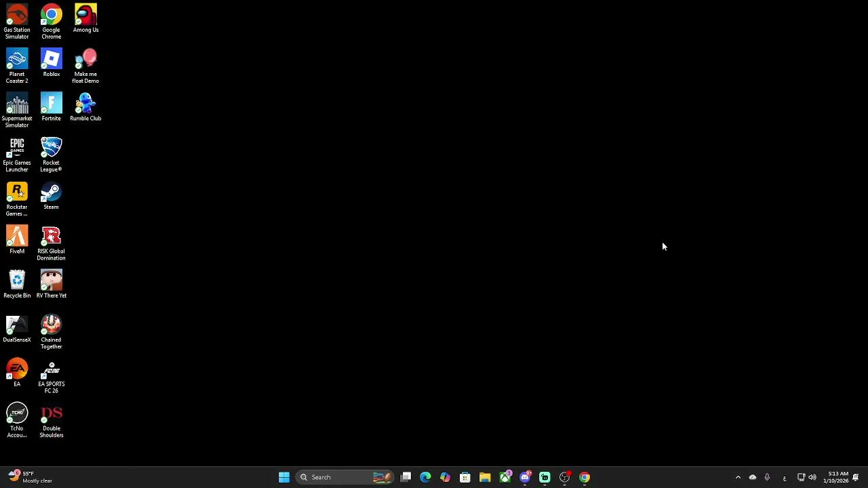Select the FiveM desktop icon
Image resolution: width=868 pixels, height=488 pixels.
[x=17, y=240]
